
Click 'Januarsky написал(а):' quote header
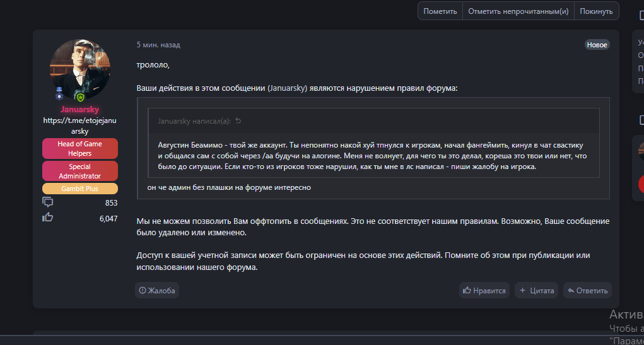[x=194, y=121]
